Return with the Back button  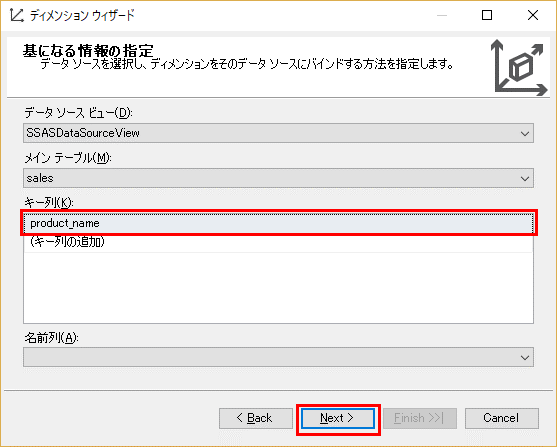[x=256, y=418]
